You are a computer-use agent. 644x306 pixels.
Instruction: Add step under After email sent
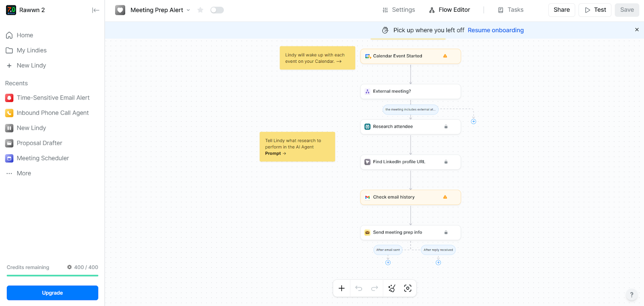click(388, 263)
